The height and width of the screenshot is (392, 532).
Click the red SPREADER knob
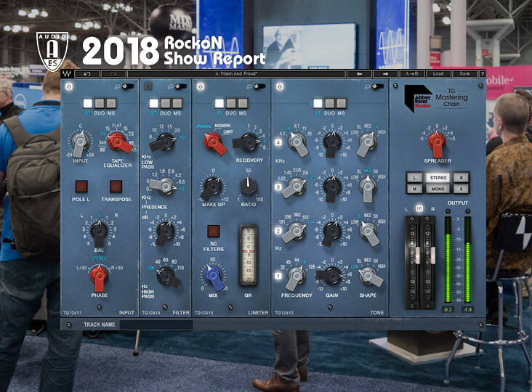(x=437, y=142)
